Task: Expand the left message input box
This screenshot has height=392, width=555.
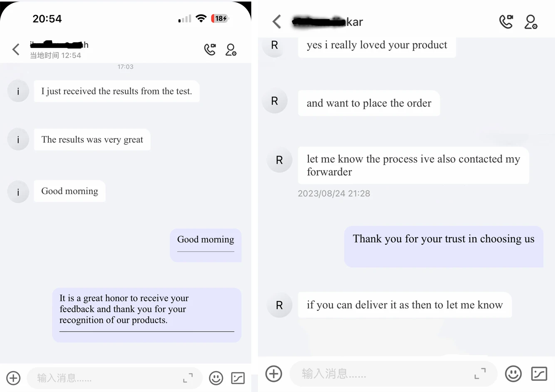Action: tap(188, 378)
